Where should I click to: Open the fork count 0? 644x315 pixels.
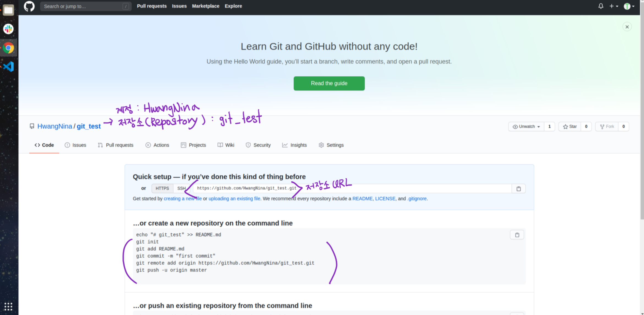pos(623,126)
